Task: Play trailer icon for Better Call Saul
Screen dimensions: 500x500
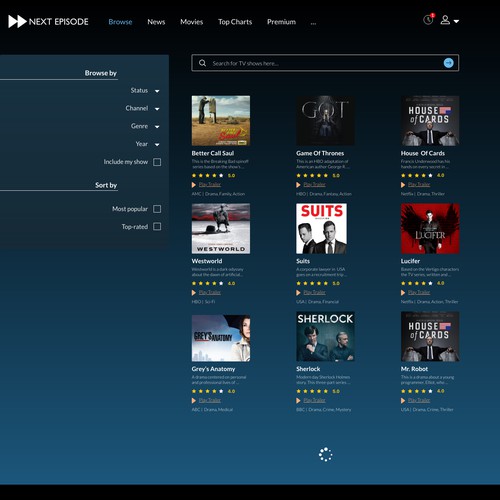Action: pos(194,185)
